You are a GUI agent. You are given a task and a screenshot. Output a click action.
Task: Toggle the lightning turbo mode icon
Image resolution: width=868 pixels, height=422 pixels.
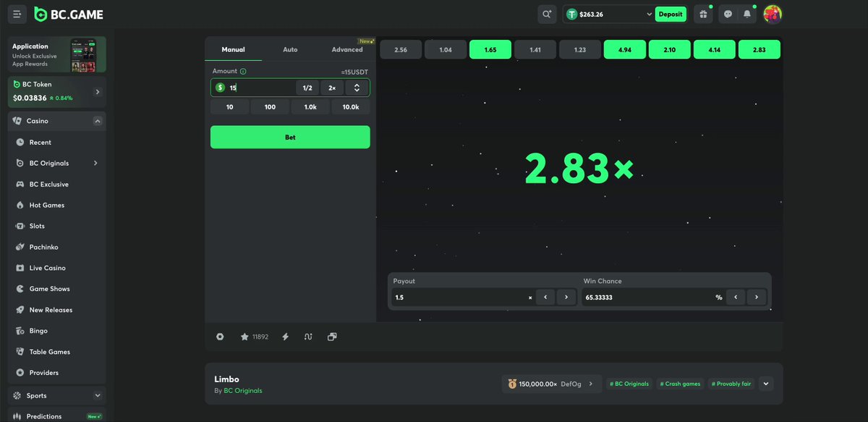point(285,337)
